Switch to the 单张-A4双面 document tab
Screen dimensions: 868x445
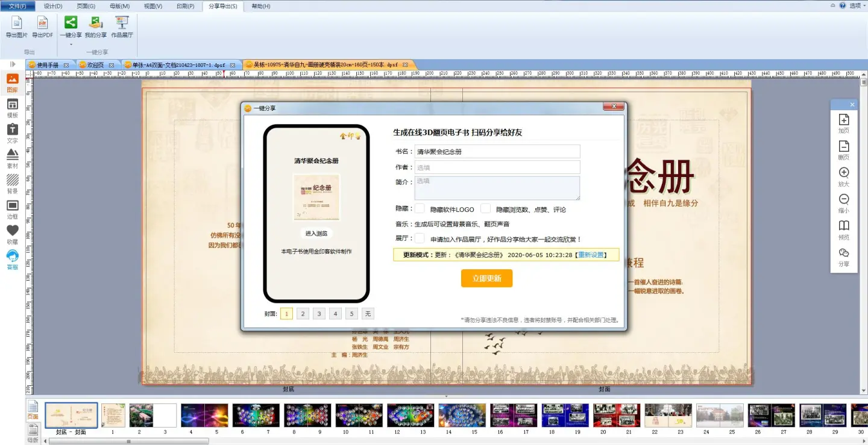pyautogui.click(x=178, y=65)
